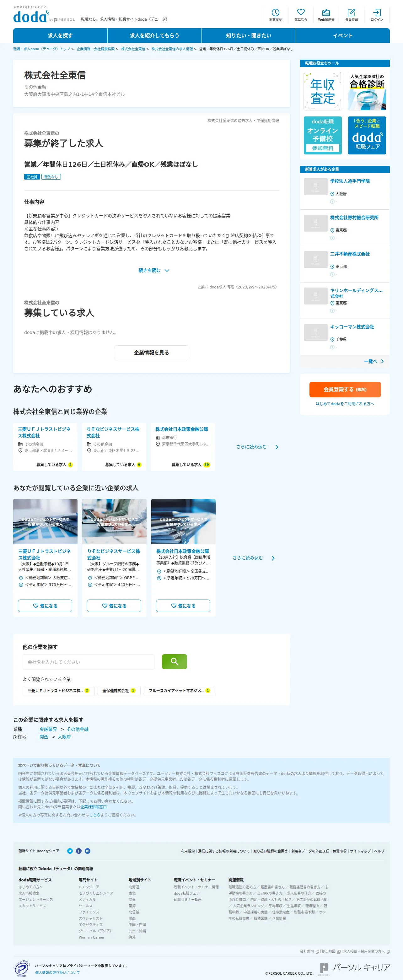This screenshot has height=980, width=403.
Task: Open the doda転職フェア banner
Action: (367, 135)
